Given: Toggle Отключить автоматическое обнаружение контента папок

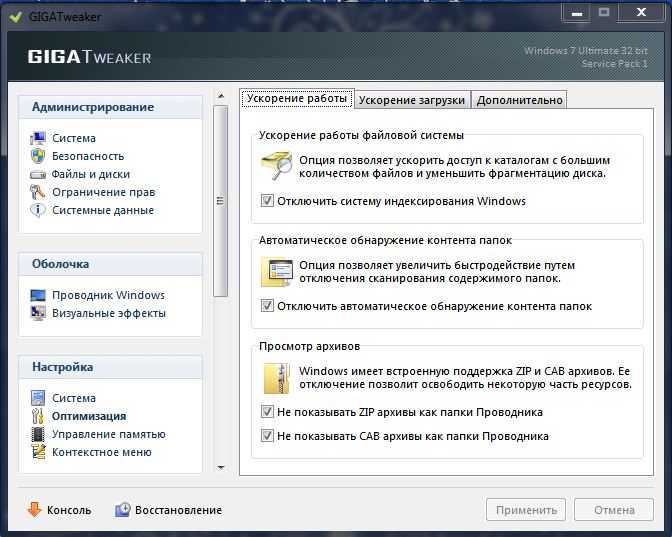Looking at the screenshot, I should tap(267, 306).
